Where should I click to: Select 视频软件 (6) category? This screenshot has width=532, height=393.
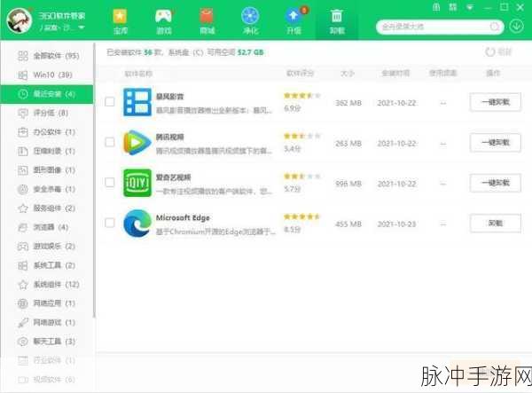click(47, 379)
